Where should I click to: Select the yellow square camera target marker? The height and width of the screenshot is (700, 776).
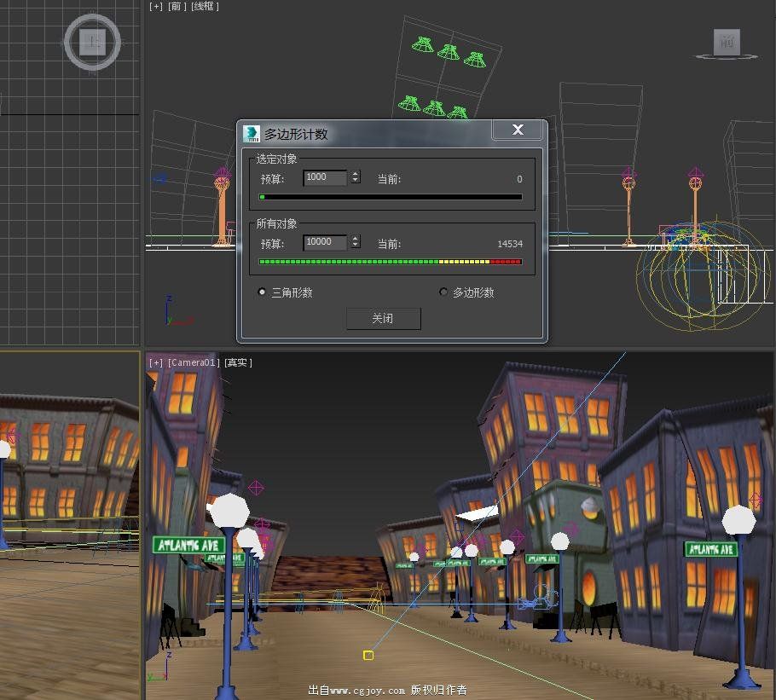[x=368, y=655]
